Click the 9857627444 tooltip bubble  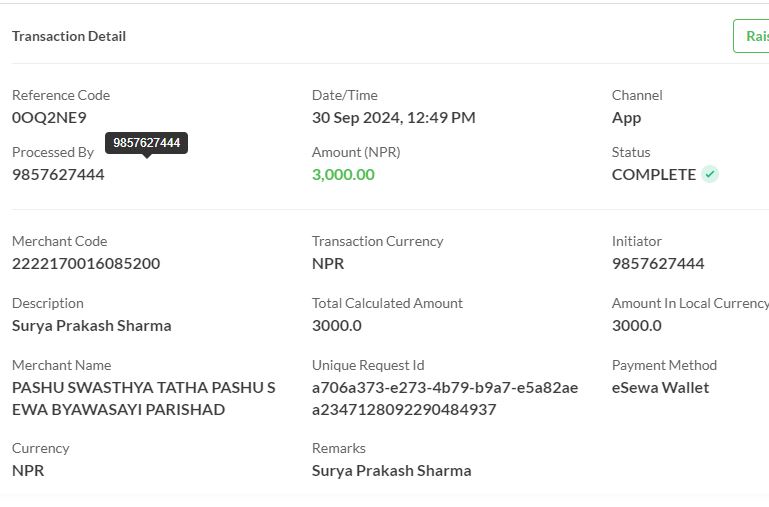coord(146,143)
